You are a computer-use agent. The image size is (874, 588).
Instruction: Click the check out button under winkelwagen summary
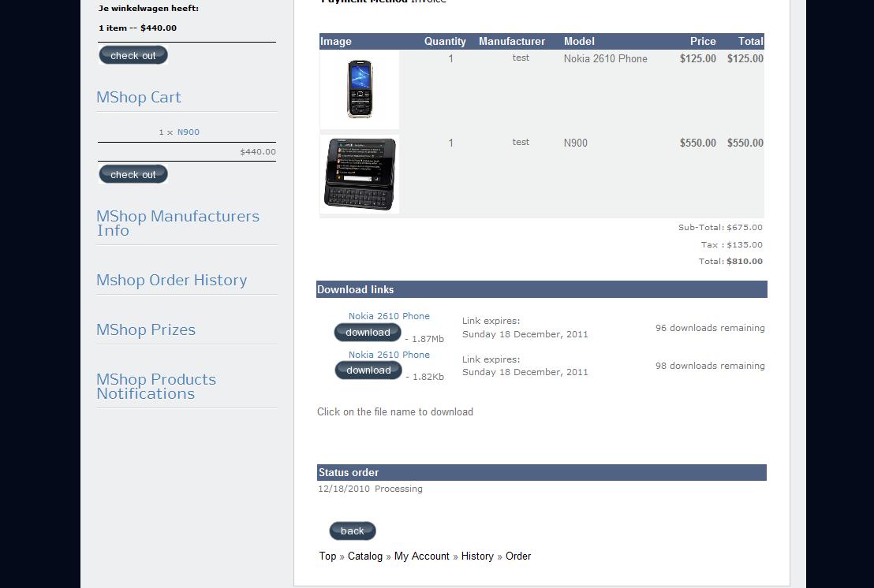pyautogui.click(x=133, y=55)
